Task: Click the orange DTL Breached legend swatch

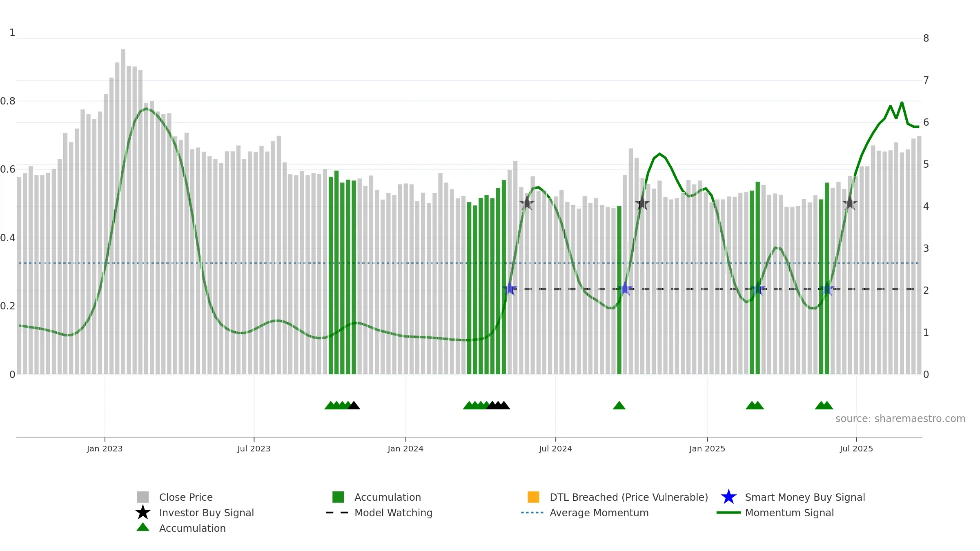Action: pos(533,497)
